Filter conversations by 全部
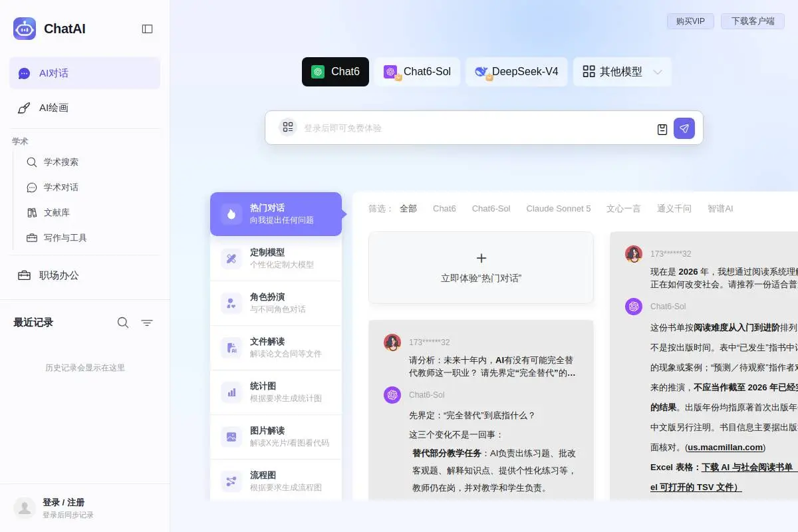The height and width of the screenshot is (532, 798). (408, 209)
